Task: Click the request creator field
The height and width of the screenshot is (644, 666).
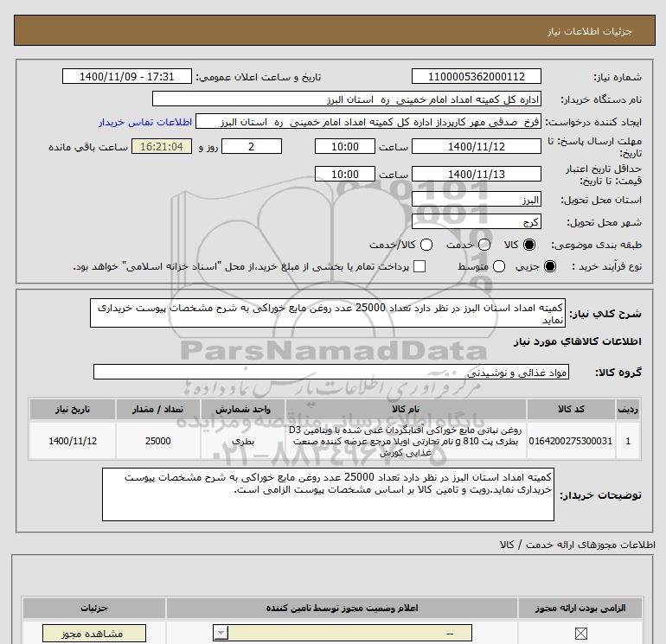Action: pyautogui.click(x=368, y=122)
